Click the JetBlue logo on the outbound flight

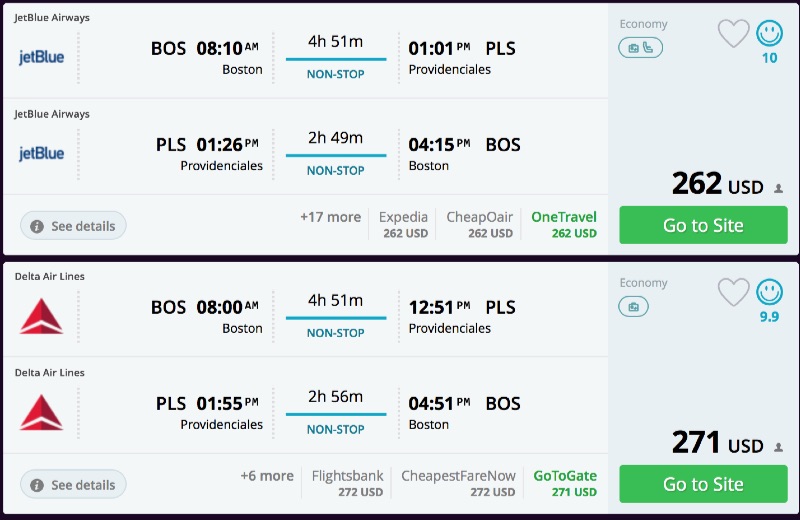(42, 57)
